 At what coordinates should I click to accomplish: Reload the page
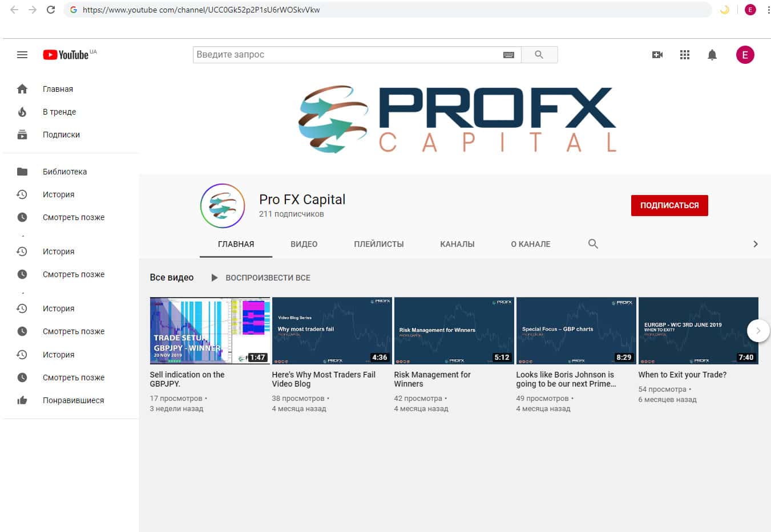(x=51, y=10)
